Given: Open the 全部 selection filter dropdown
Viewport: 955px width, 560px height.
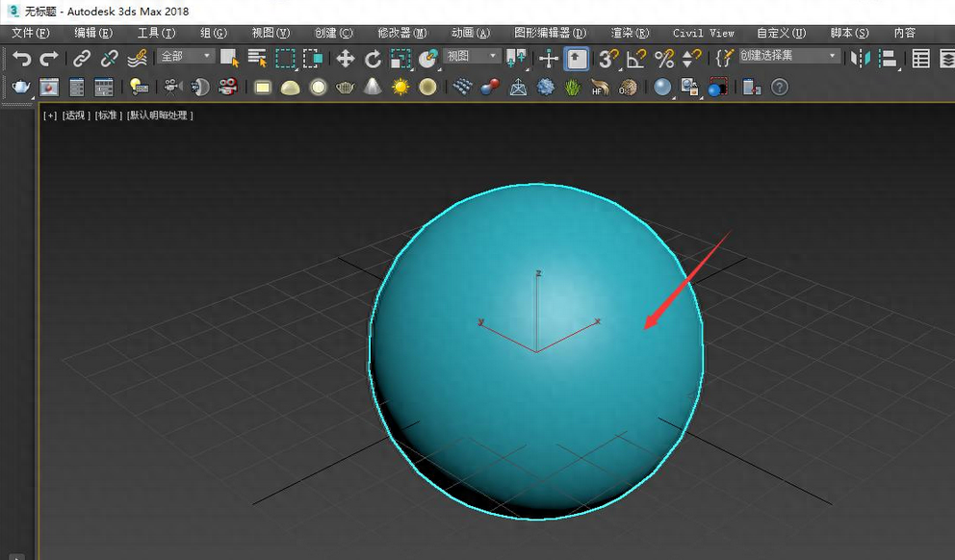Looking at the screenshot, I should pyautogui.click(x=186, y=57).
